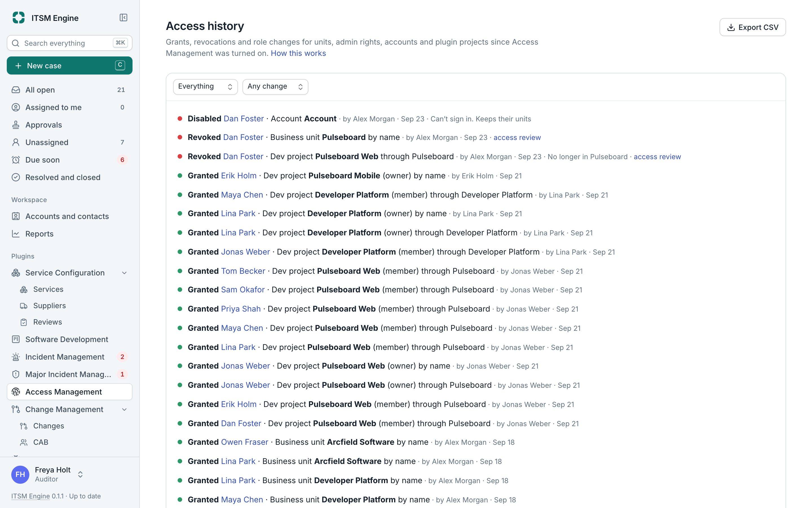
Task: Open Assigned to me view
Action: tap(69, 107)
